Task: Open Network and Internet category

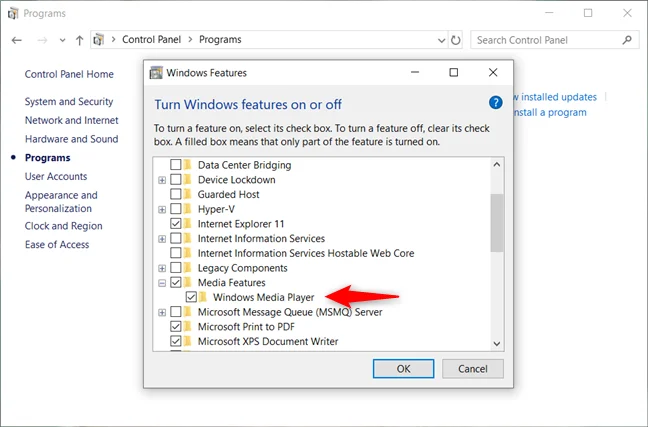Action: 71,120
